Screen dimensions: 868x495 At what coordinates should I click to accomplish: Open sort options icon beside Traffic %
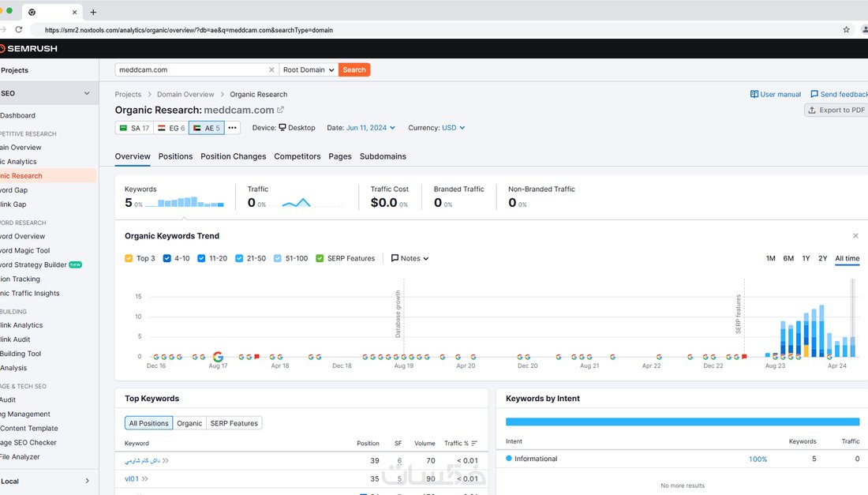(x=474, y=443)
